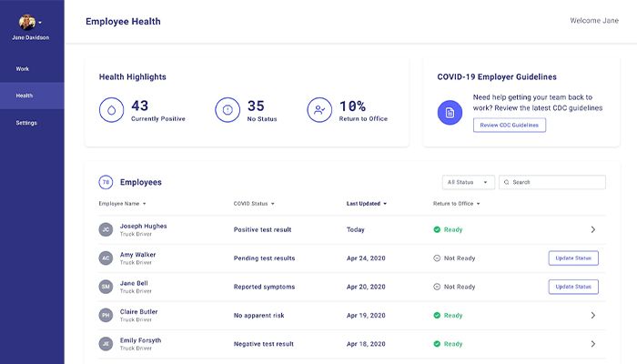Viewport: 637px width, 364px height.
Task: Open the All Status filter dropdown
Action: point(469,182)
